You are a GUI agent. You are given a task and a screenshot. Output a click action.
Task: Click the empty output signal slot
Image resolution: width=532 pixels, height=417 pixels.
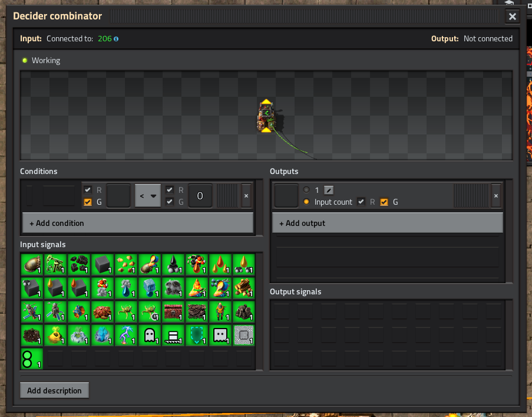click(286, 196)
